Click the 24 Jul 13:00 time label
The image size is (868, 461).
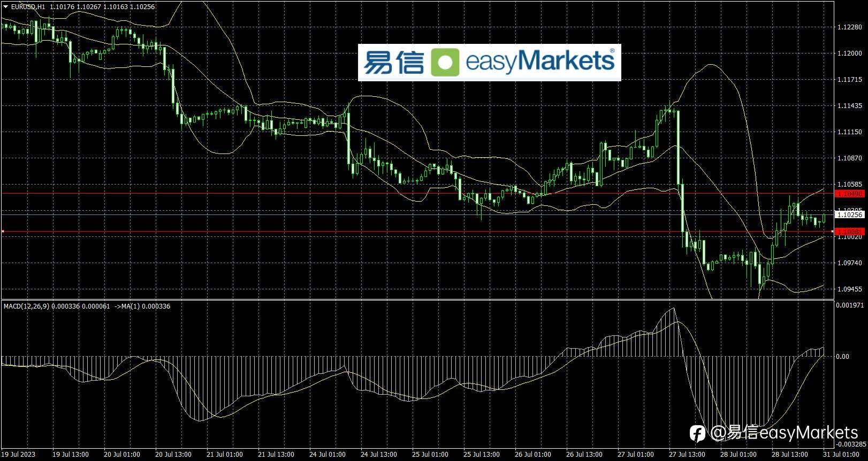tap(379, 455)
